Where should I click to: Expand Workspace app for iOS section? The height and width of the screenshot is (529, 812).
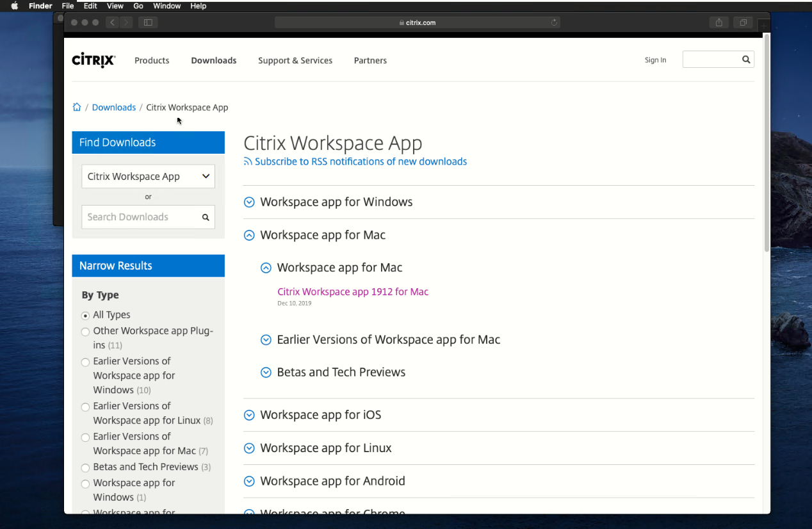249,416
